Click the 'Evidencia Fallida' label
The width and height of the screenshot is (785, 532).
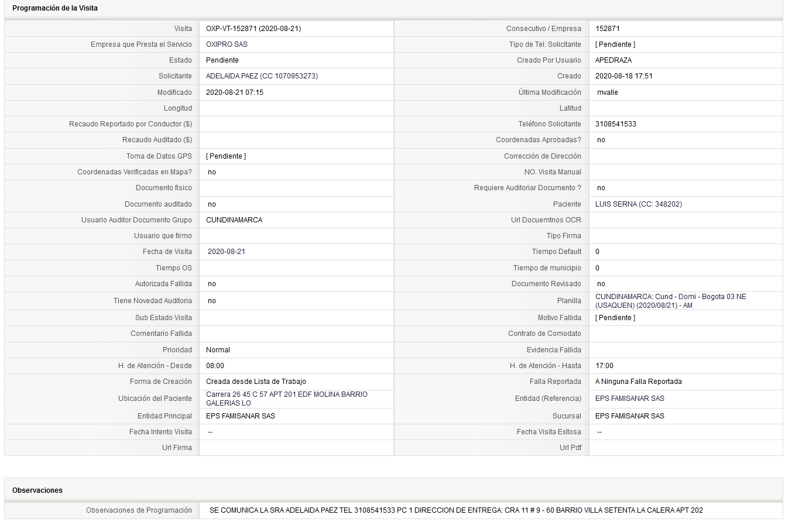[x=554, y=350]
